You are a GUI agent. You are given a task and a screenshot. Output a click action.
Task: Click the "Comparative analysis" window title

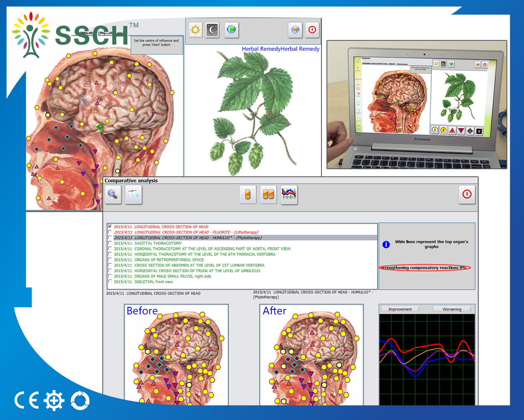131,180
